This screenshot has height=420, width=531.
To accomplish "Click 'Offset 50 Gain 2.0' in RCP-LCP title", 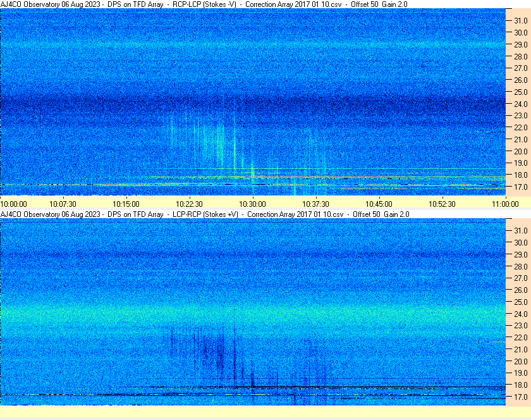I will click(379, 4).
